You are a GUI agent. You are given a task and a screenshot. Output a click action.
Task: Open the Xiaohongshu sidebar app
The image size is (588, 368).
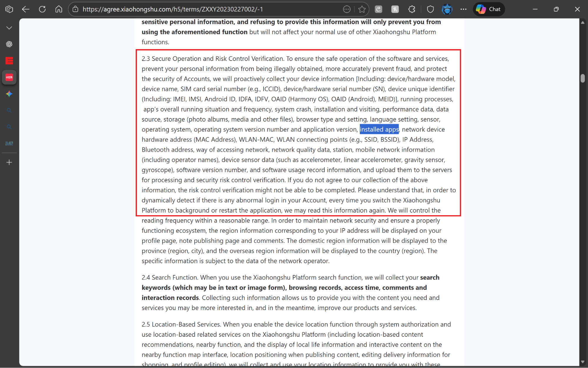tap(9, 77)
